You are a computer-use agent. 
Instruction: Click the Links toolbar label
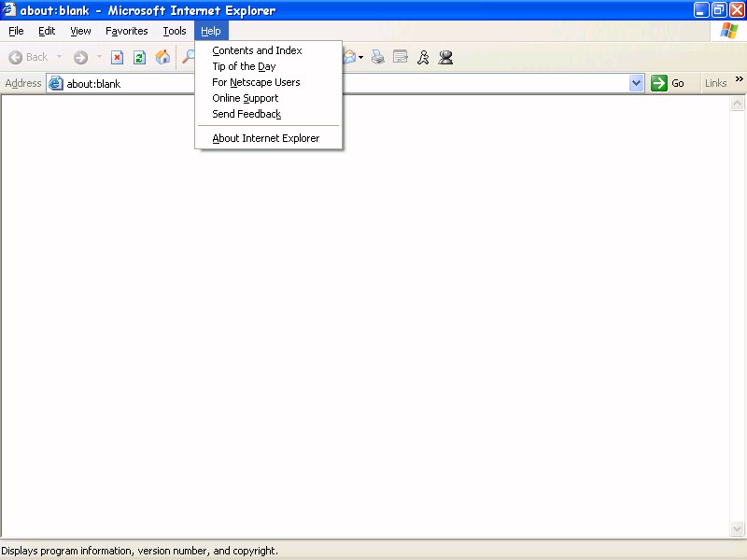tap(715, 83)
